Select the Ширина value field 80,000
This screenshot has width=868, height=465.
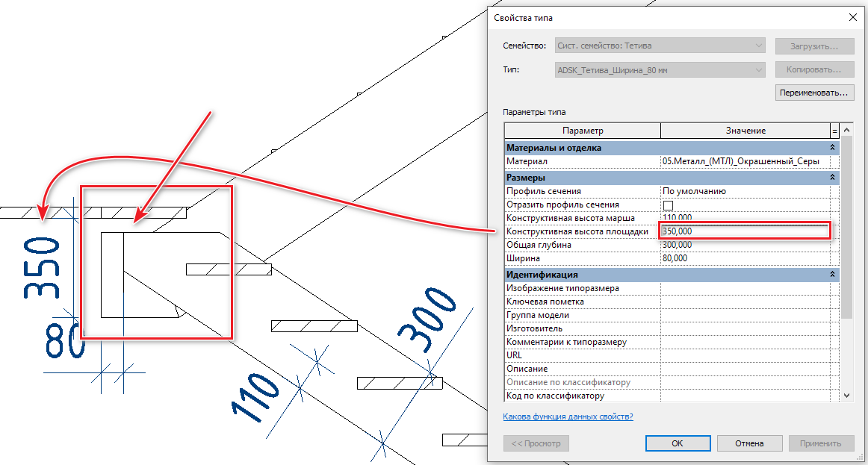tap(745, 258)
